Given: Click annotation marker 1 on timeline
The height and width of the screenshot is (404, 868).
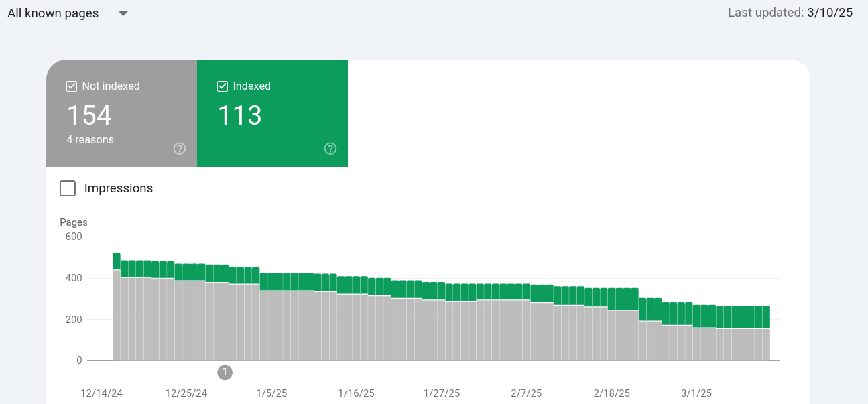Looking at the screenshot, I should pos(225,373).
